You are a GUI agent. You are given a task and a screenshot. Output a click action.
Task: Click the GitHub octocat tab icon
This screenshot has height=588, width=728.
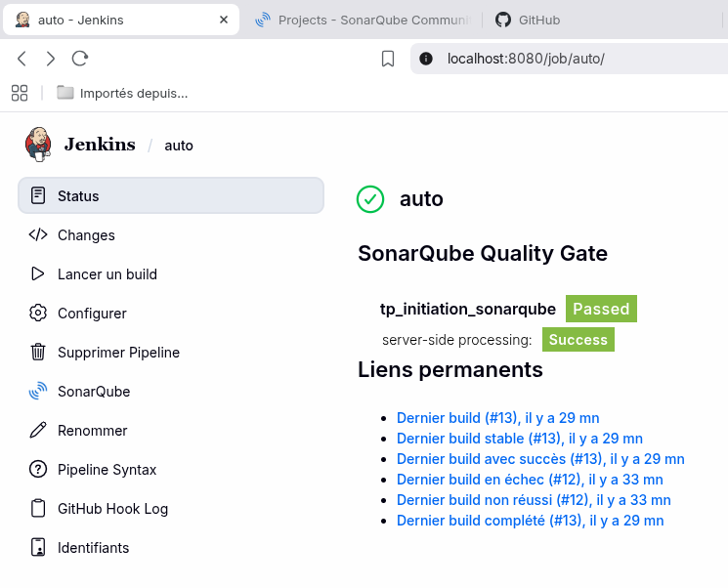point(503,20)
